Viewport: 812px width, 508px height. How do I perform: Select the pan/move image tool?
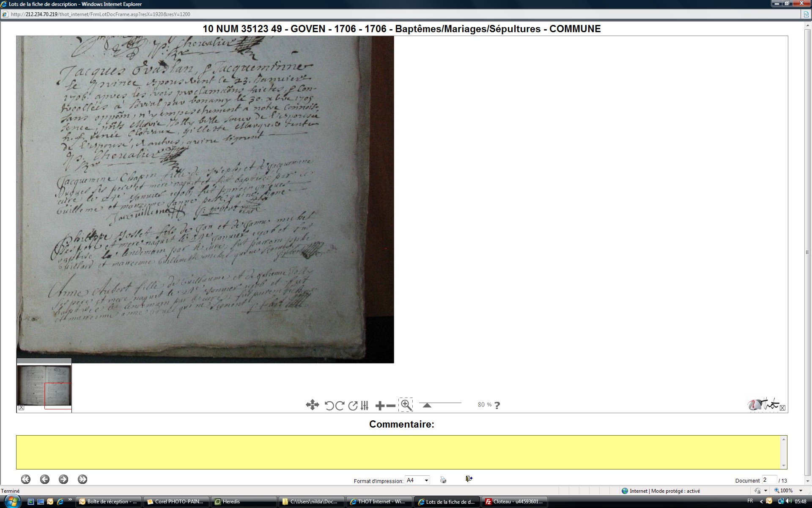click(x=312, y=405)
